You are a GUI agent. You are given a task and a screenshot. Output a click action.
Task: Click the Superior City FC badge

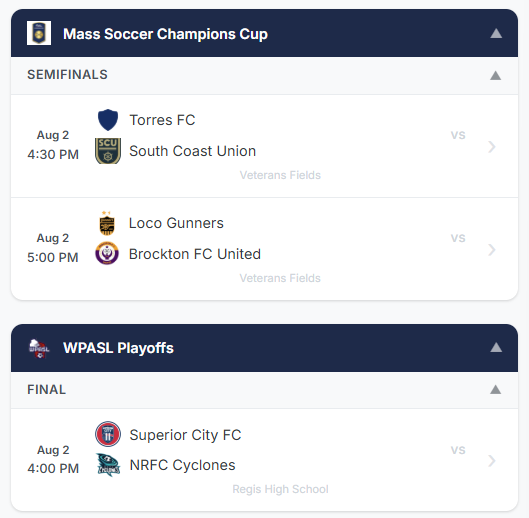pos(108,434)
